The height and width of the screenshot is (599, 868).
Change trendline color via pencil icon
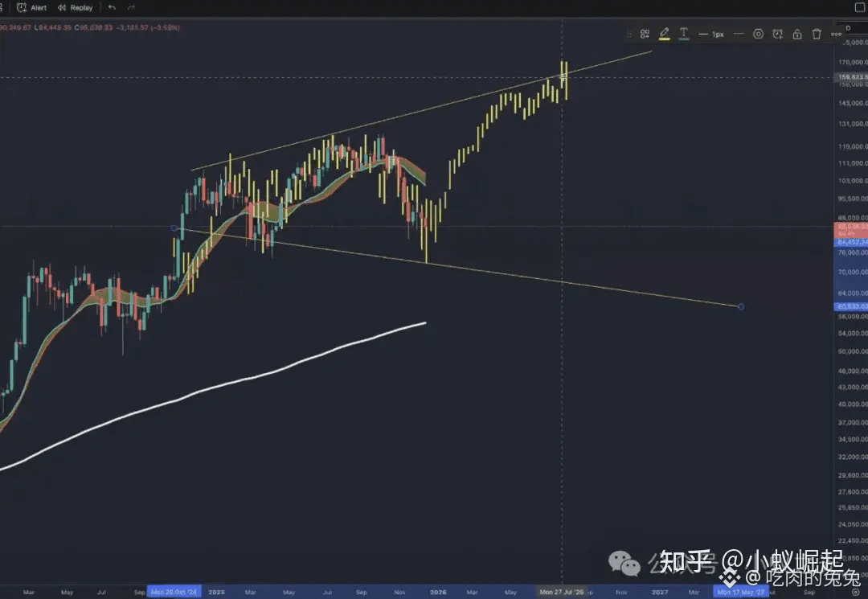[665, 35]
